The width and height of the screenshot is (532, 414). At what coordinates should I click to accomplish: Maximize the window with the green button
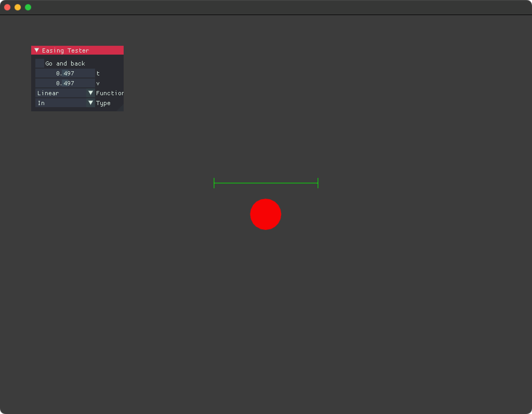tap(28, 7)
